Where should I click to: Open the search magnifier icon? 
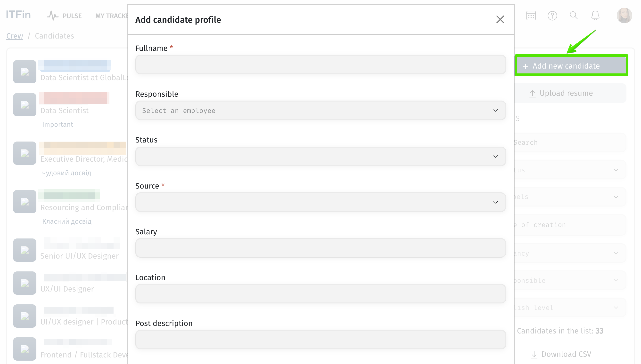point(574,16)
